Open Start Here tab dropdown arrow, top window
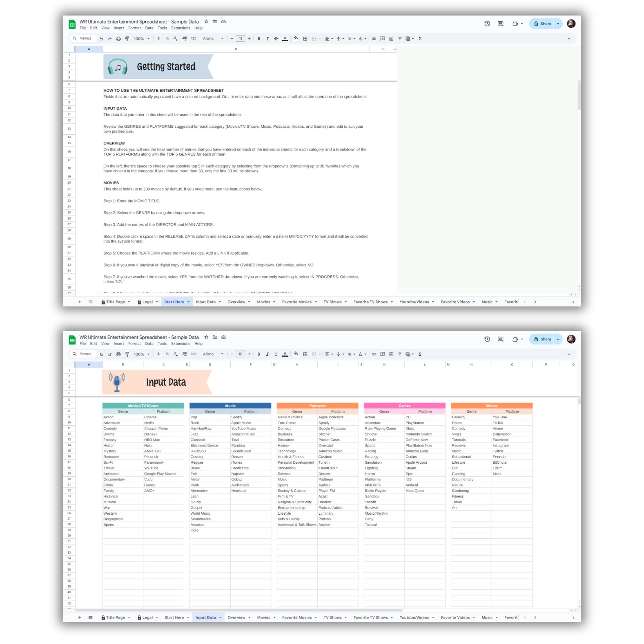The image size is (644, 644). pos(188,302)
